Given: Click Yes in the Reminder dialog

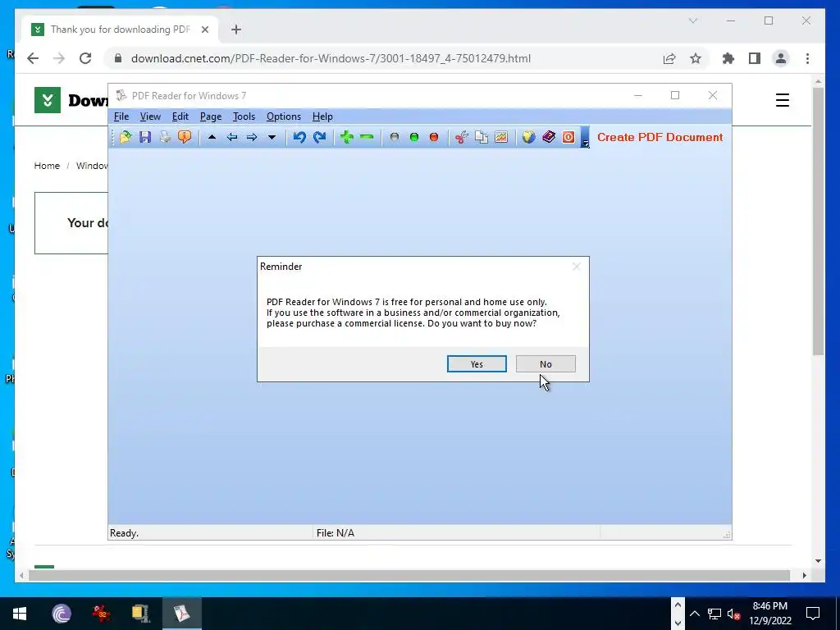Looking at the screenshot, I should click(477, 363).
